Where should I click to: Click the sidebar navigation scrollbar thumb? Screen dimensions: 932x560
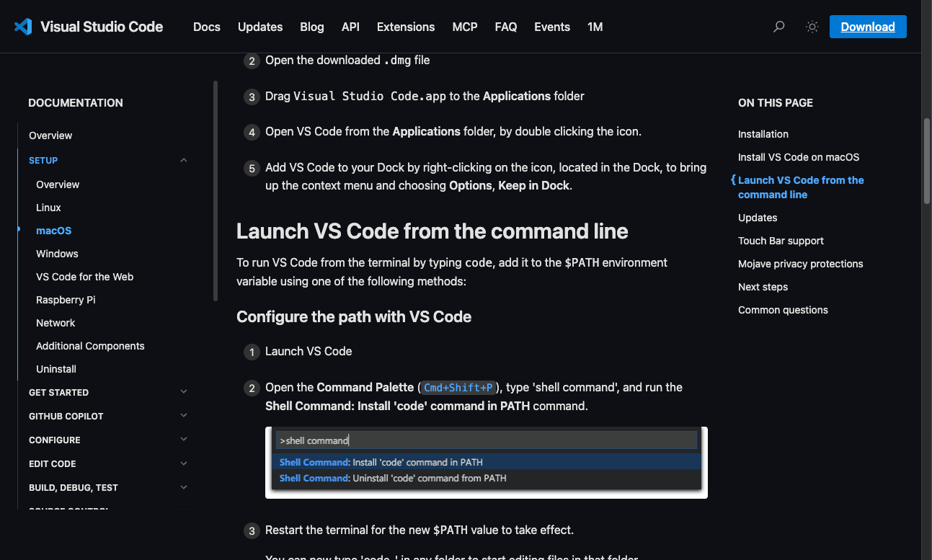[x=216, y=191]
